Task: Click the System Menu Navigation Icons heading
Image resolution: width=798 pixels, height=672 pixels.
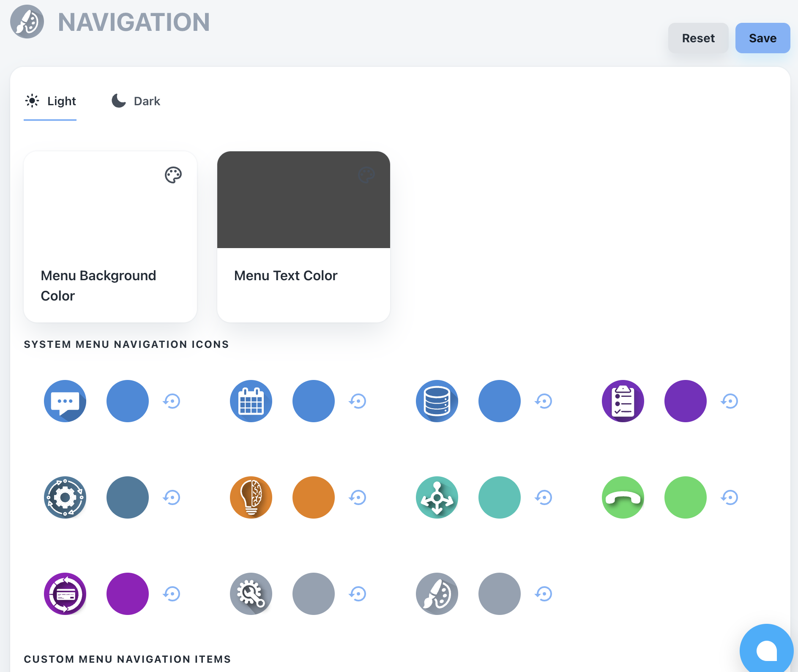Action: 126,344
